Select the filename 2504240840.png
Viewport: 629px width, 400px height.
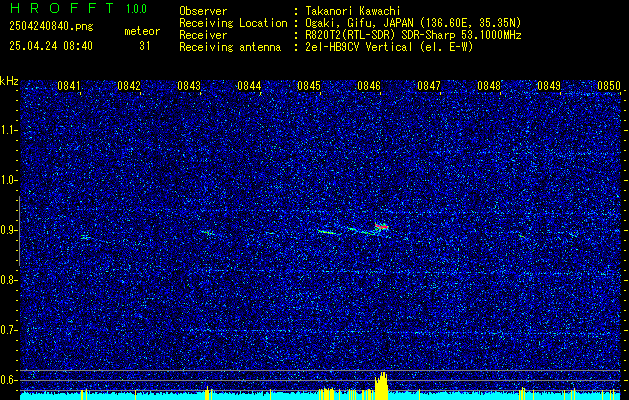(51, 27)
